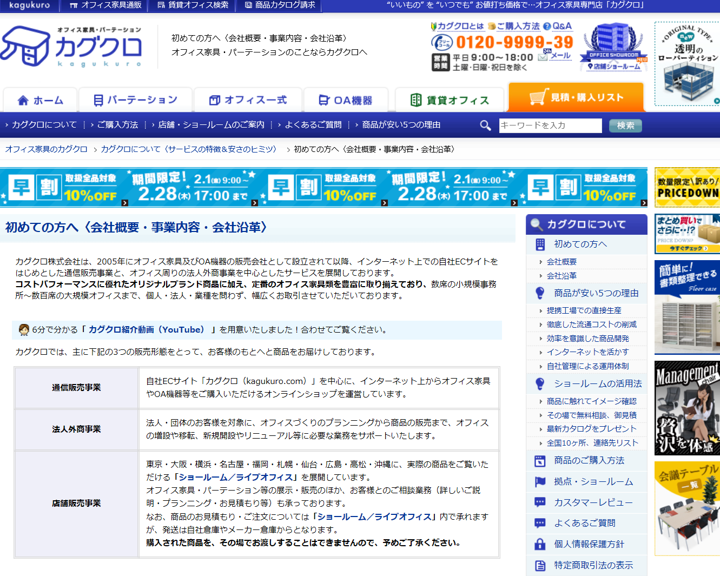Select 商品カタログ請求 in top bar

pos(279,6)
